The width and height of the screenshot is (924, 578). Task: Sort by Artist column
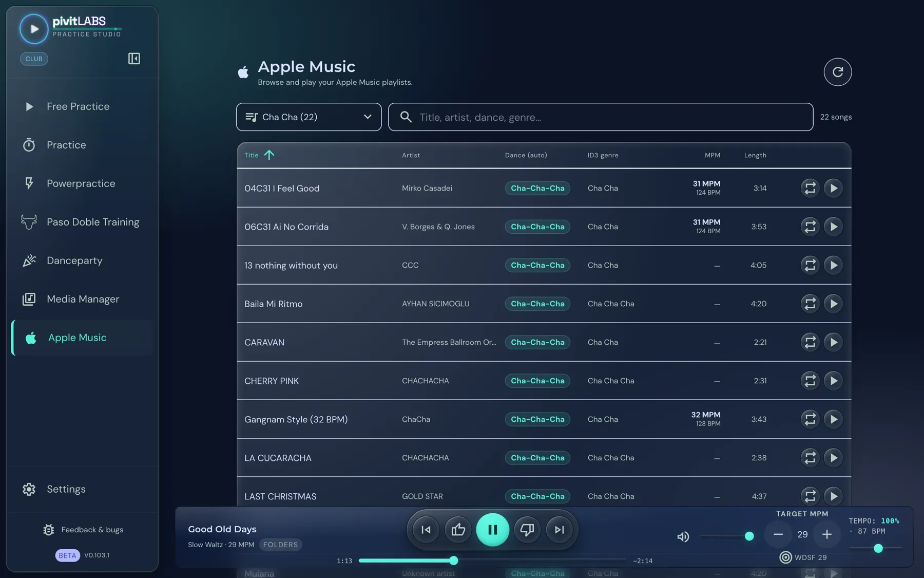411,155
